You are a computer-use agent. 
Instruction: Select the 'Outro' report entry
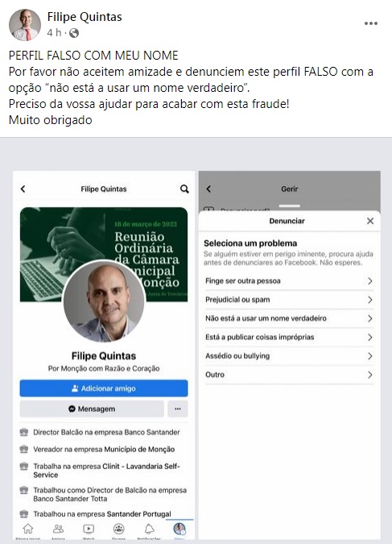point(289,375)
